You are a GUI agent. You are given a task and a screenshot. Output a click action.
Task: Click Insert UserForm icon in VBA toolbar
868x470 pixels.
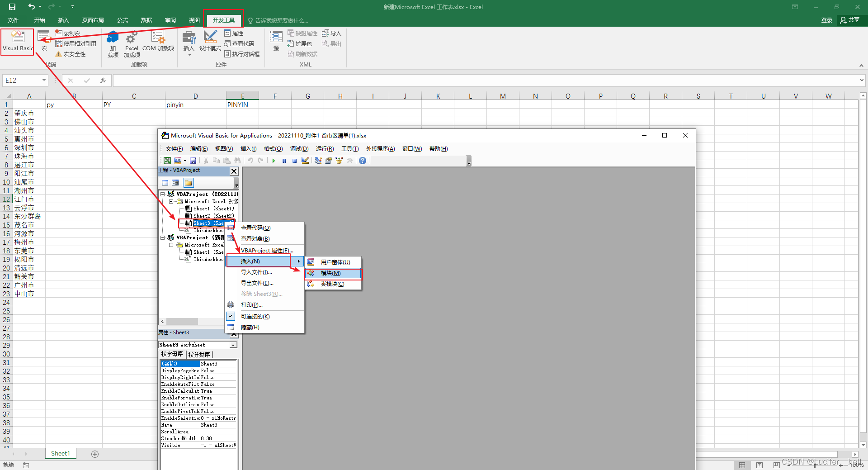point(178,161)
